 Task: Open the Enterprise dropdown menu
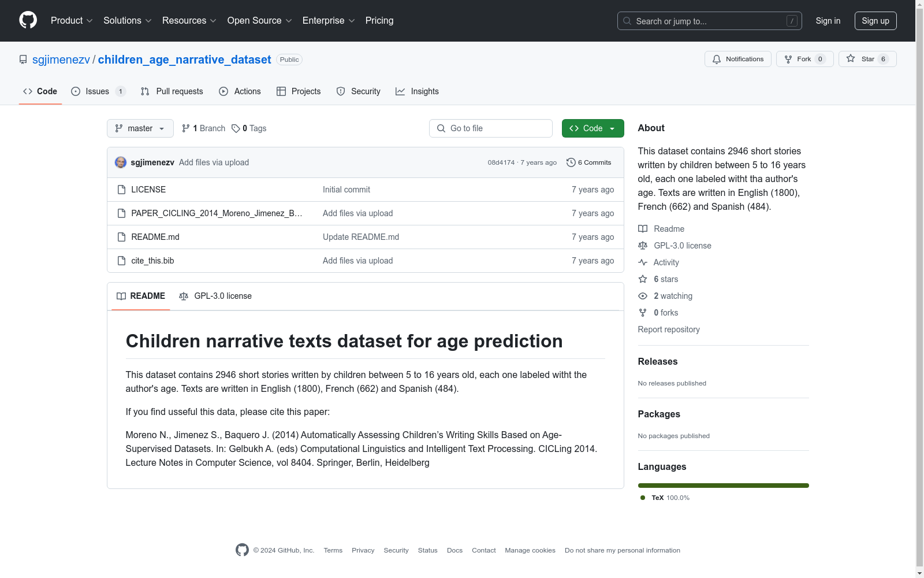pos(329,21)
